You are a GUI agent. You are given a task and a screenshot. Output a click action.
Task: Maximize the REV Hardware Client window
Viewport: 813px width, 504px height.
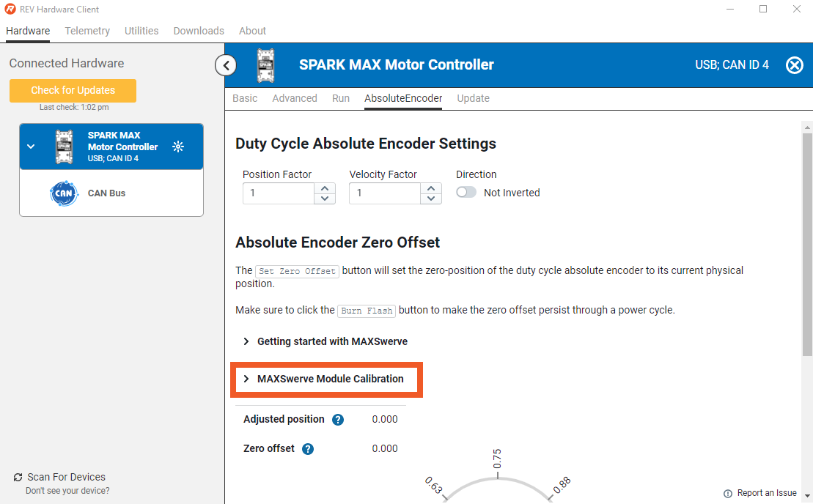click(x=763, y=10)
